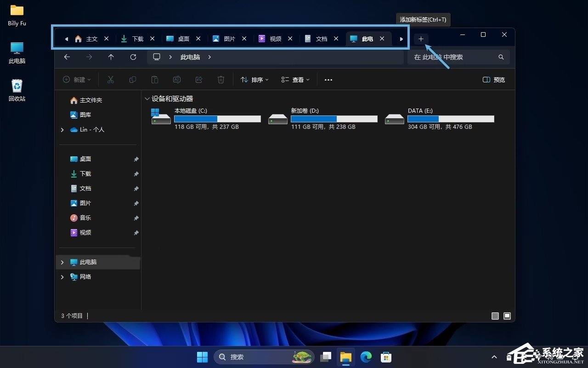Click the Share icon on the command bar
Viewport: 588px width, 368px height.
[x=198, y=80]
